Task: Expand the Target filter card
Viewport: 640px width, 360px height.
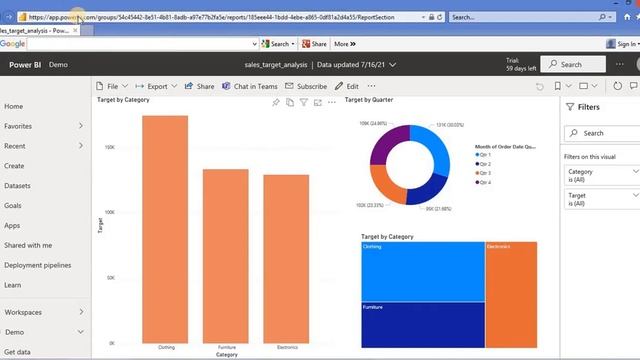Action: [636, 195]
